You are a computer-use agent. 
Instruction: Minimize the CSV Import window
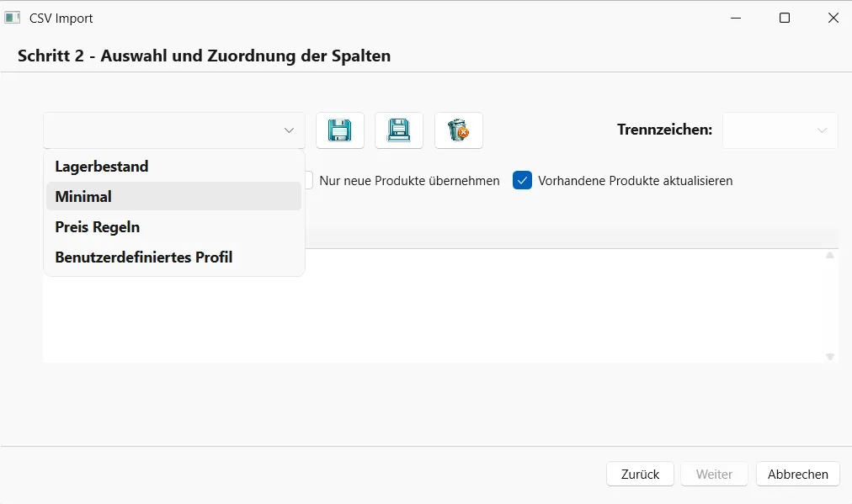click(x=736, y=18)
